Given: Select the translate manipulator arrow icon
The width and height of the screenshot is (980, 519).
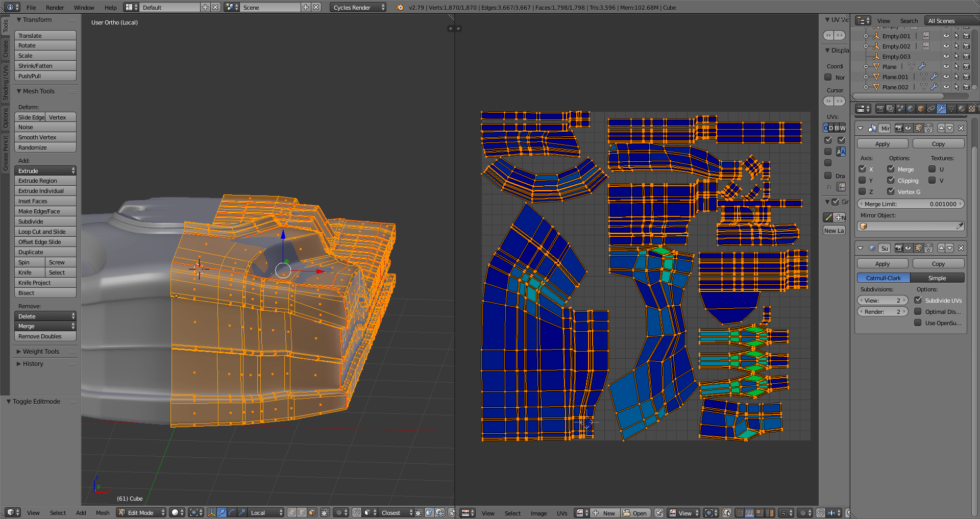Looking at the screenshot, I should [x=222, y=513].
